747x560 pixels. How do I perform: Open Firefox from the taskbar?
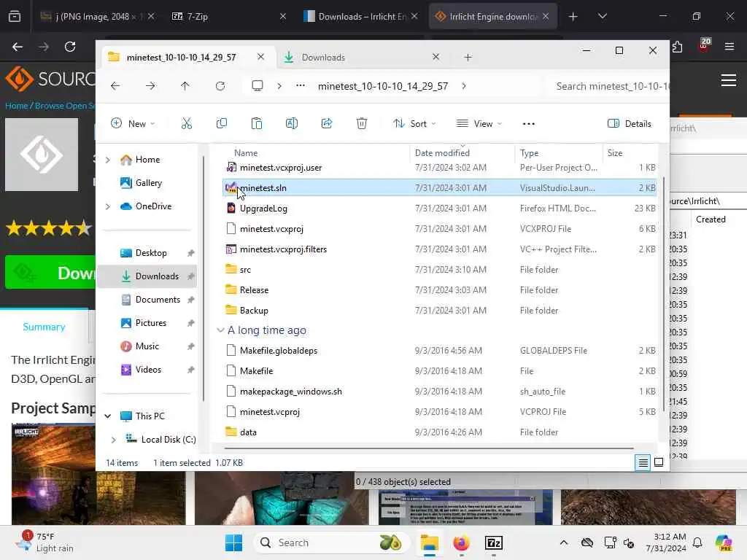tap(461, 542)
